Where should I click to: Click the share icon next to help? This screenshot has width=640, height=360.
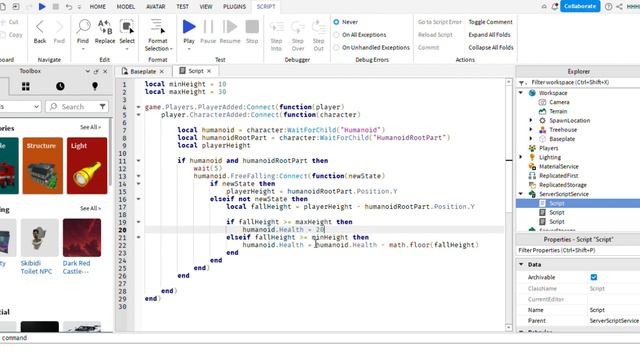click(619, 7)
